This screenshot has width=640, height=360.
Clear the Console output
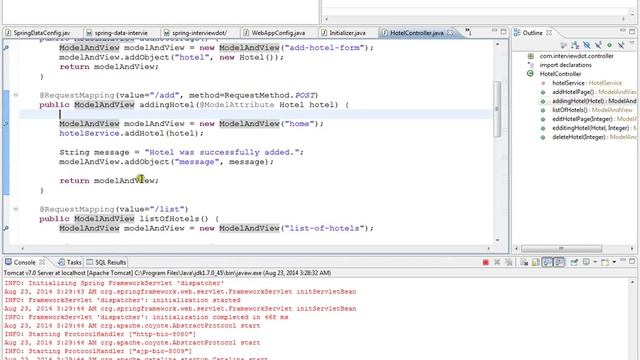pos(524,262)
